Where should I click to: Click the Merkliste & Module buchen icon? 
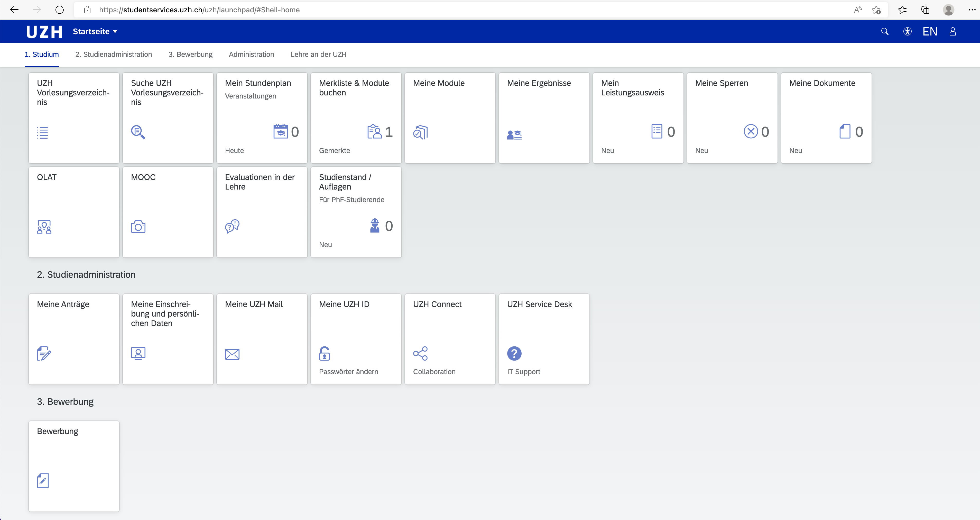pos(375,131)
